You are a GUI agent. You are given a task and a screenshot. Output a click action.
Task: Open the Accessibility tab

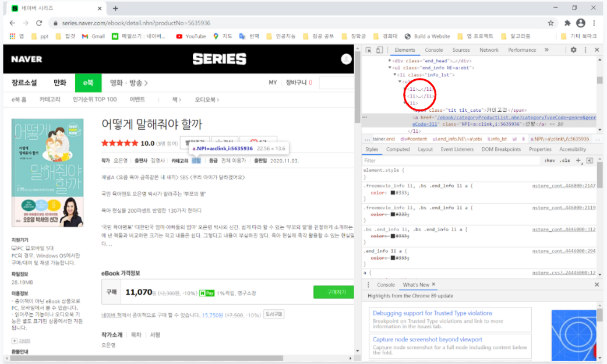coord(573,149)
